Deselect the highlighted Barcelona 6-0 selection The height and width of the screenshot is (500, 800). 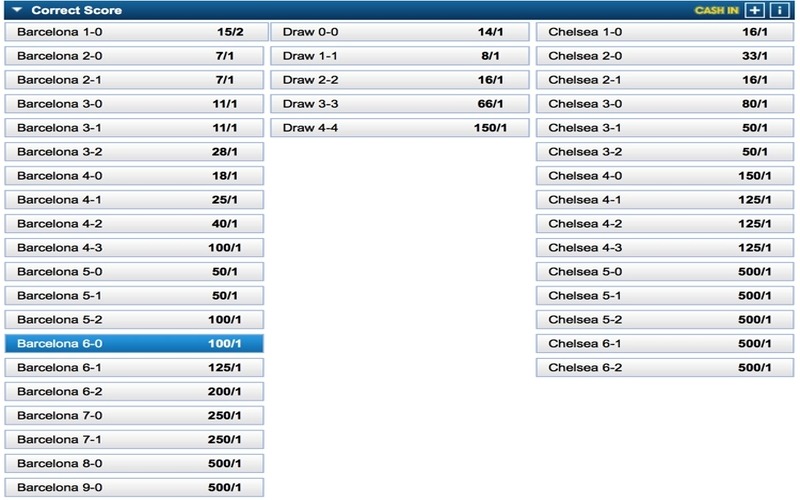point(134,343)
